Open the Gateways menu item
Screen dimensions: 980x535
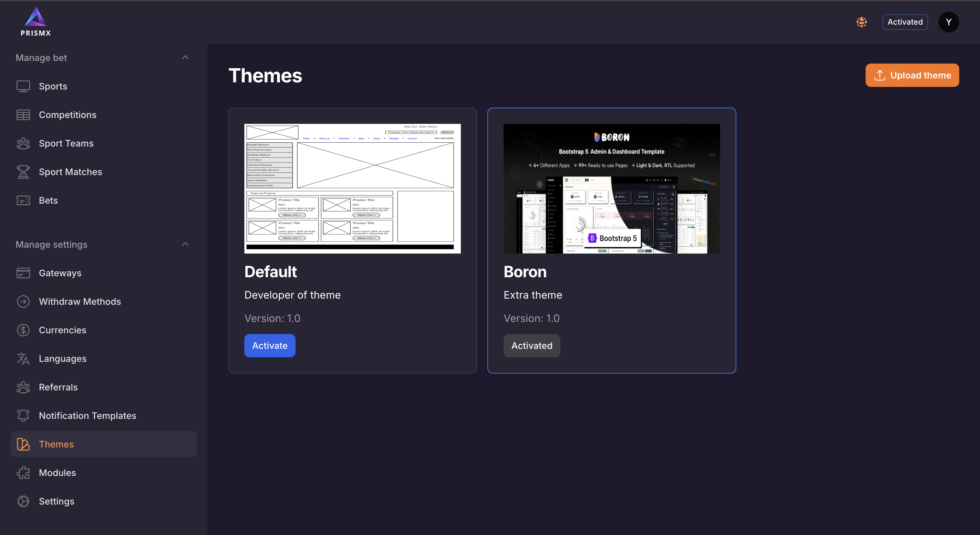click(x=60, y=273)
